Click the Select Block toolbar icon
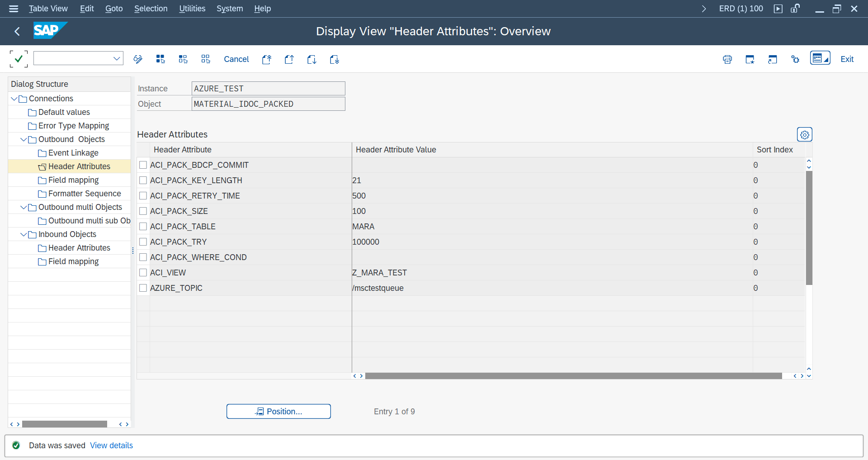The image size is (868, 460). [183, 59]
